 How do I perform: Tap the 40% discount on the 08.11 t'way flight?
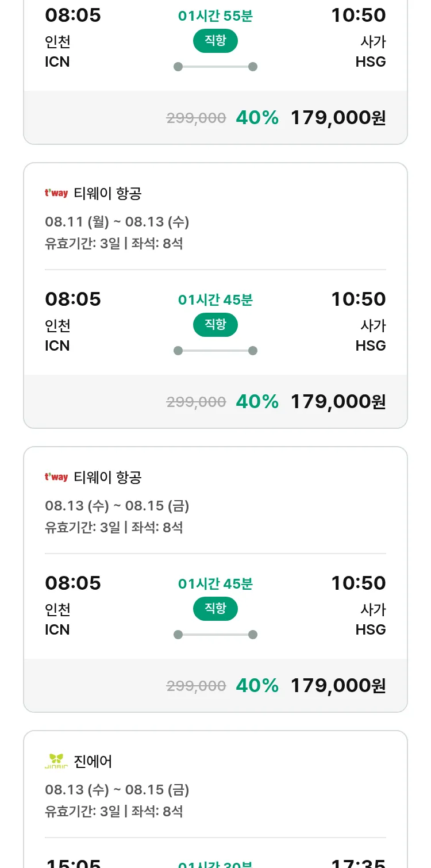point(257,401)
